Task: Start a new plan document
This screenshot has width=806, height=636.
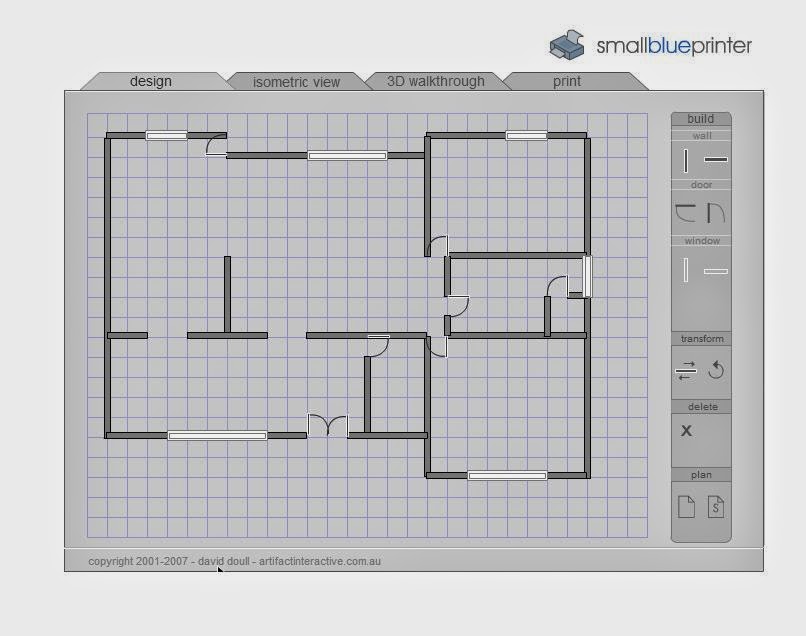Action: click(x=686, y=509)
